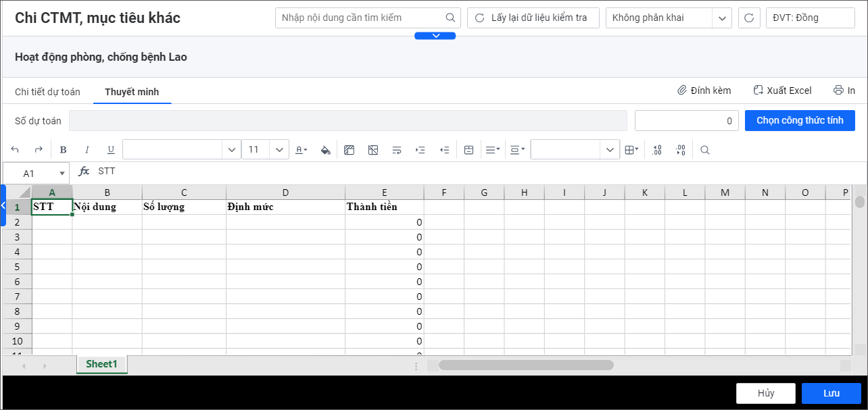Image resolution: width=868 pixels, height=410 pixels.
Task: Open the fill color bucket tool
Action: 325,150
